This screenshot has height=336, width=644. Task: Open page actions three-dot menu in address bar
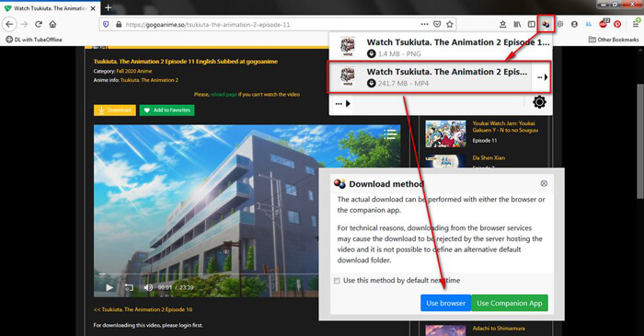coord(425,25)
